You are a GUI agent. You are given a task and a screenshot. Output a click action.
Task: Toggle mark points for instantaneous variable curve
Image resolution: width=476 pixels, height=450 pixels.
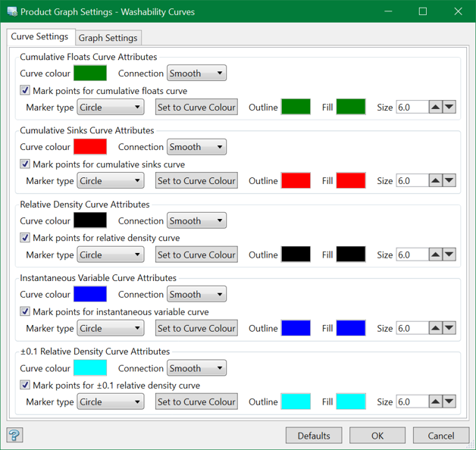pos(25,311)
